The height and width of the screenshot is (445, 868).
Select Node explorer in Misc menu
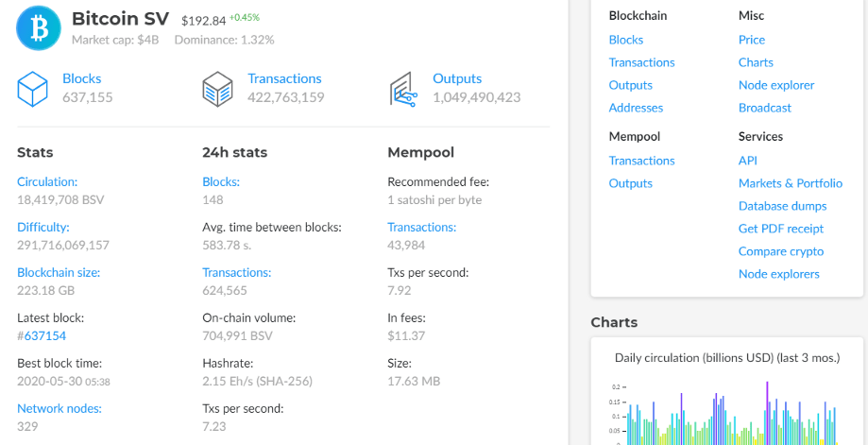pos(776,85)
